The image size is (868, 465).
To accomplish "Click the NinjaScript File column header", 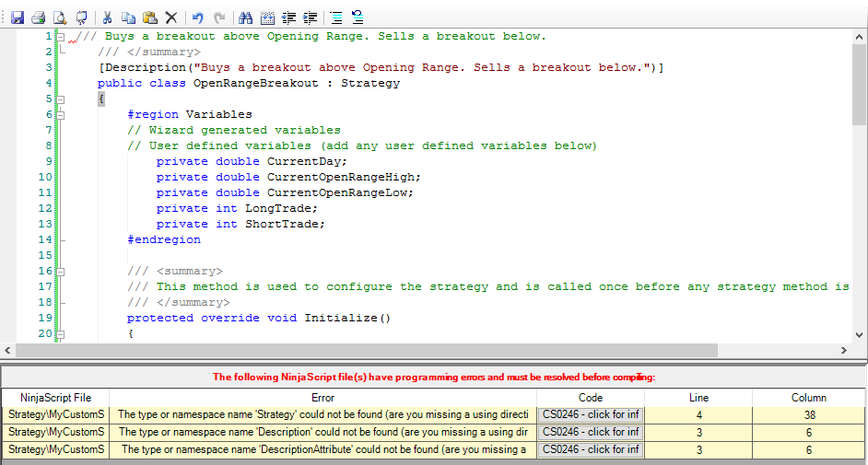I will (55, 398).
